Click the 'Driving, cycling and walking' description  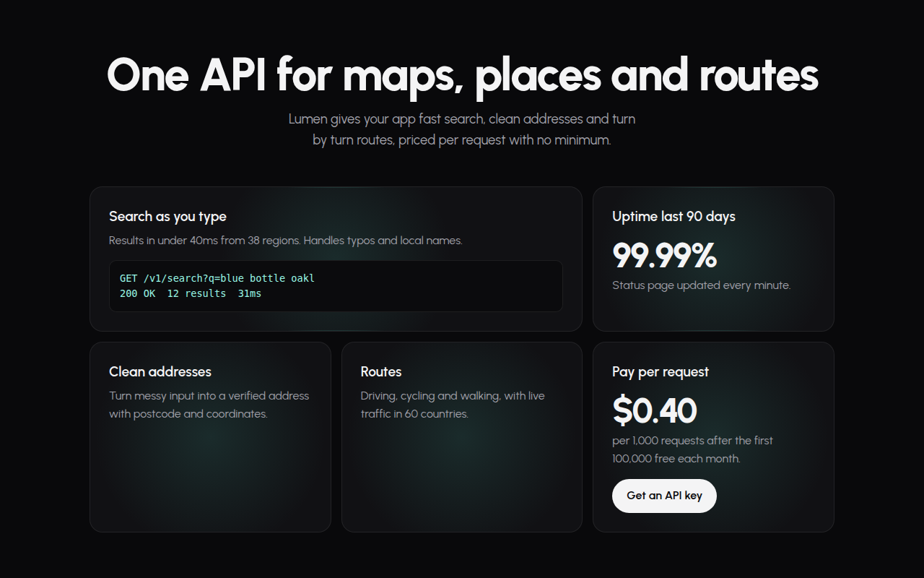(x=453, y=405)
